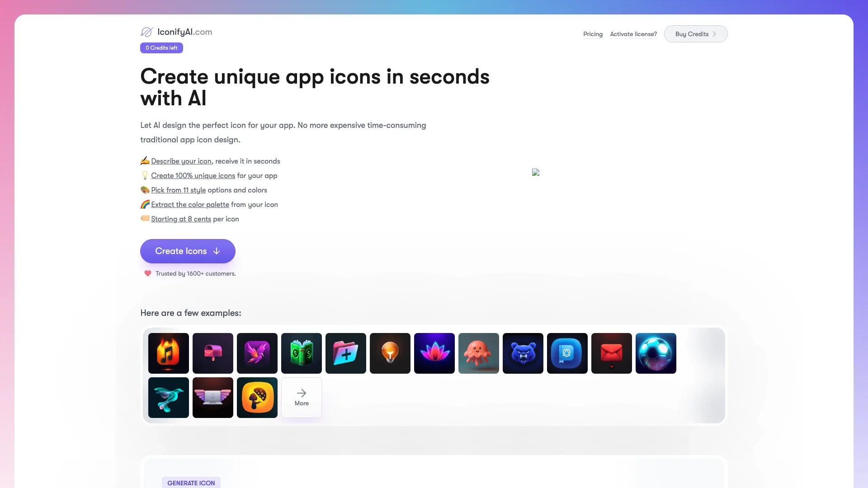This screenshot has height=488, width=868.
Task: Click the 0 Credits left badge
Action: pos(161,47)
